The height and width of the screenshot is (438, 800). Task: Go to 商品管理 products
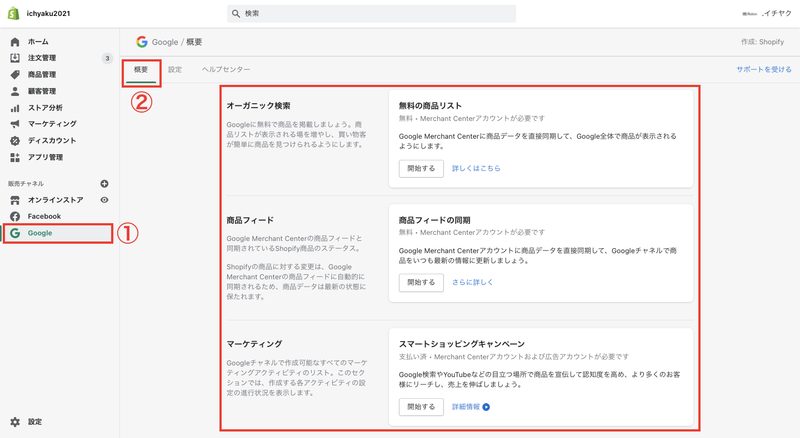42,75
